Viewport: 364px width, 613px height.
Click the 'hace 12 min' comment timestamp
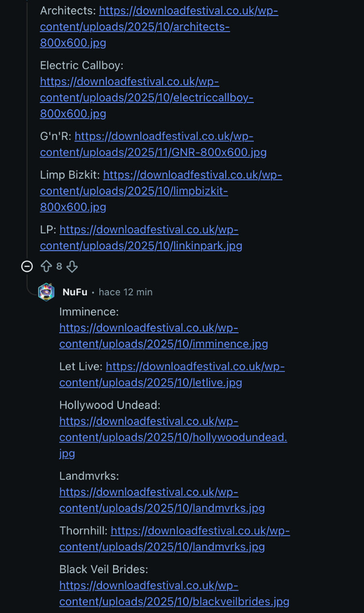pos(126,292)
